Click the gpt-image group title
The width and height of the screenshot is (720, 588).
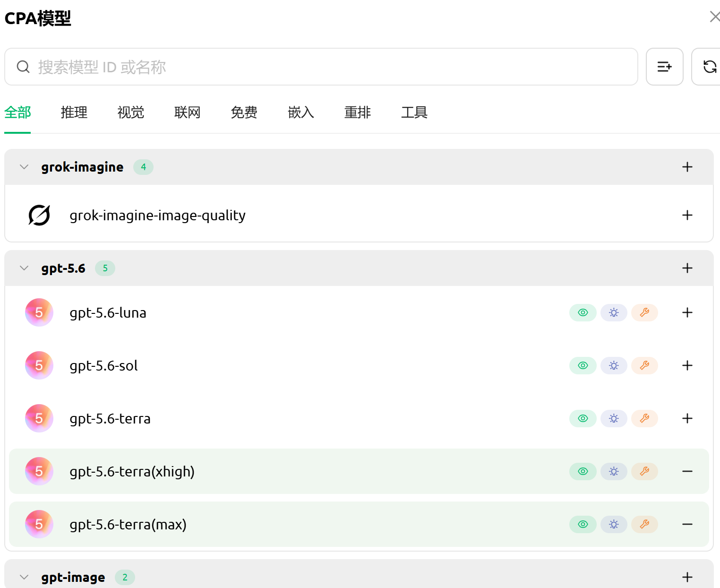pyautogui.click(x=73, y=578)
